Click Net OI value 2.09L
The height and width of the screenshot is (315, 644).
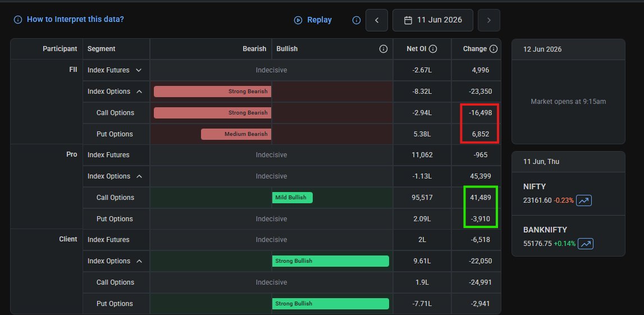click(x=422, y=219)
